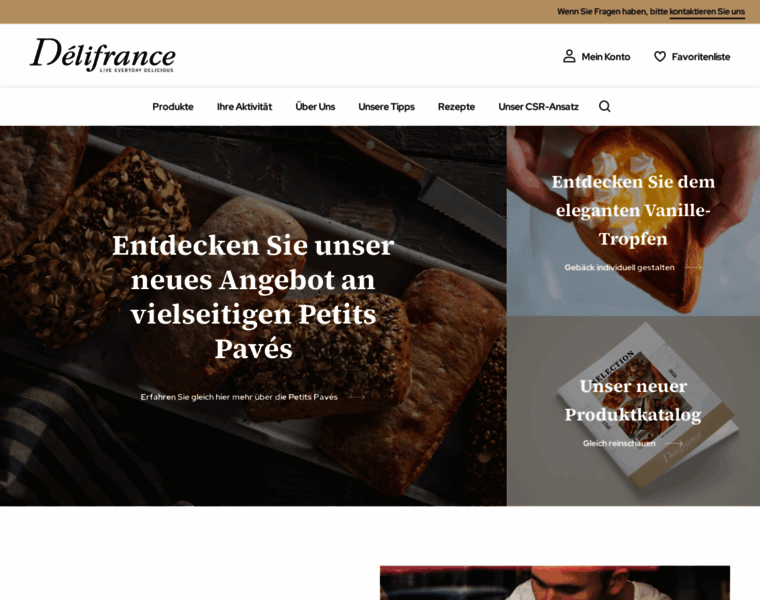Click the kontaktieren Sie uns link
The width and height of the screenshot is (760, 600).
[x=707, y=12]
